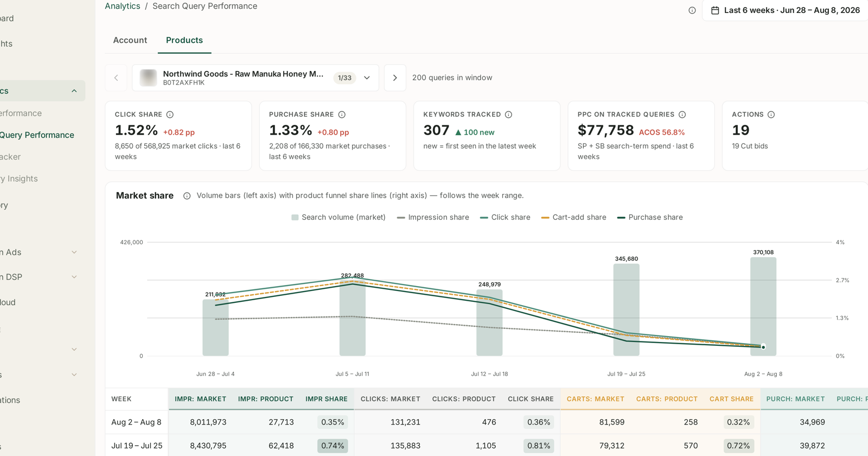
Task: Sort by WEEK column header
Action: coord(122,399)
